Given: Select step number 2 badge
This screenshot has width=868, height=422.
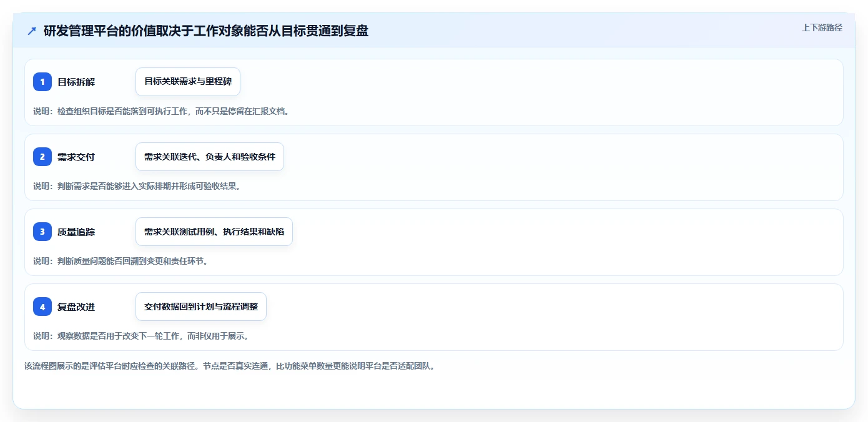Looking at the screenshot, I should (x=42, y=157).
